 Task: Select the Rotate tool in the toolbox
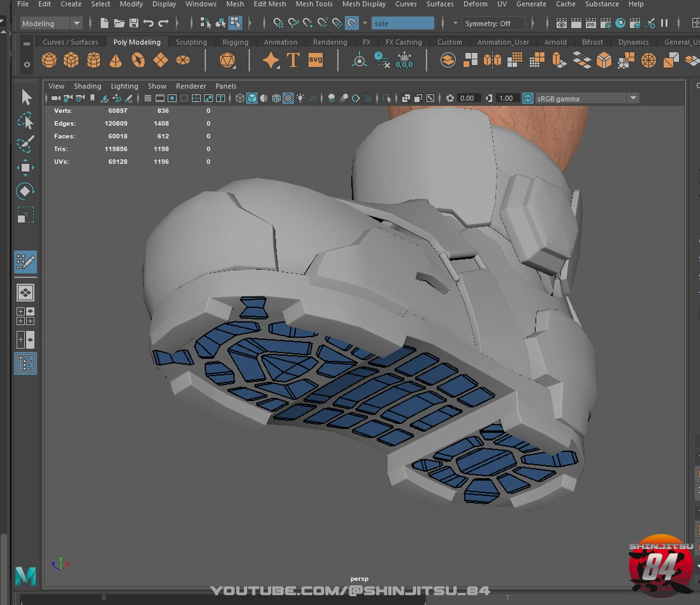(25, 191)
